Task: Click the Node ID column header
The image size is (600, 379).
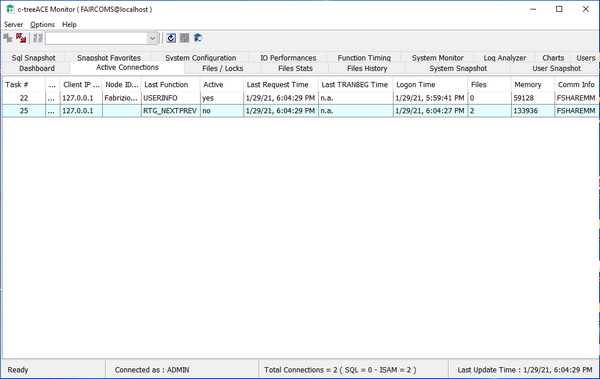Action: [x=122, y=85]
